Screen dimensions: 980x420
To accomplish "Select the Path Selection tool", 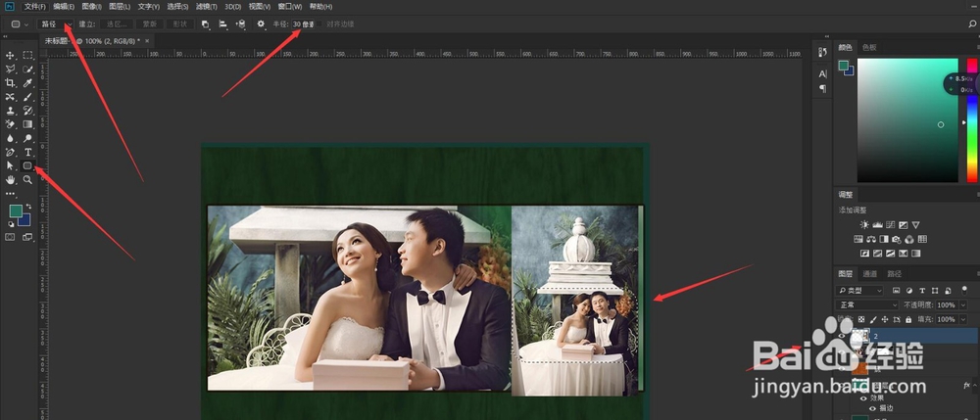I will (x=10, y=165).
